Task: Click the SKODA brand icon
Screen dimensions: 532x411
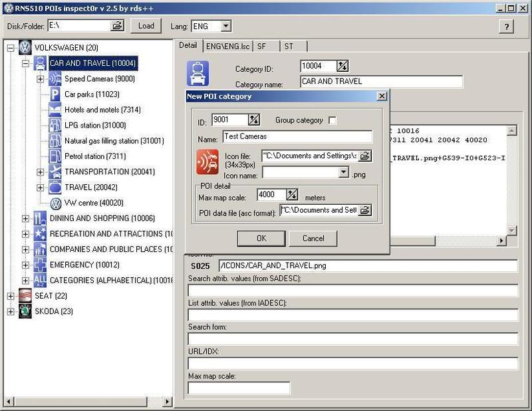Action: [x=25, y=311]
